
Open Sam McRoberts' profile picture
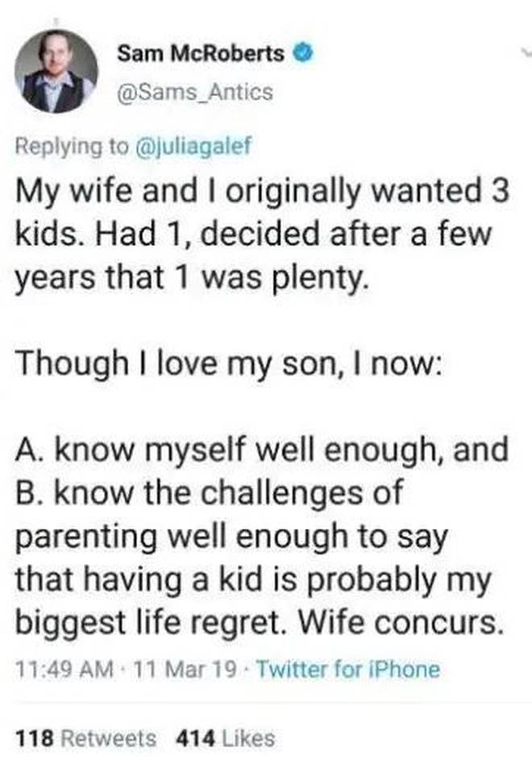tap(56, 72)
